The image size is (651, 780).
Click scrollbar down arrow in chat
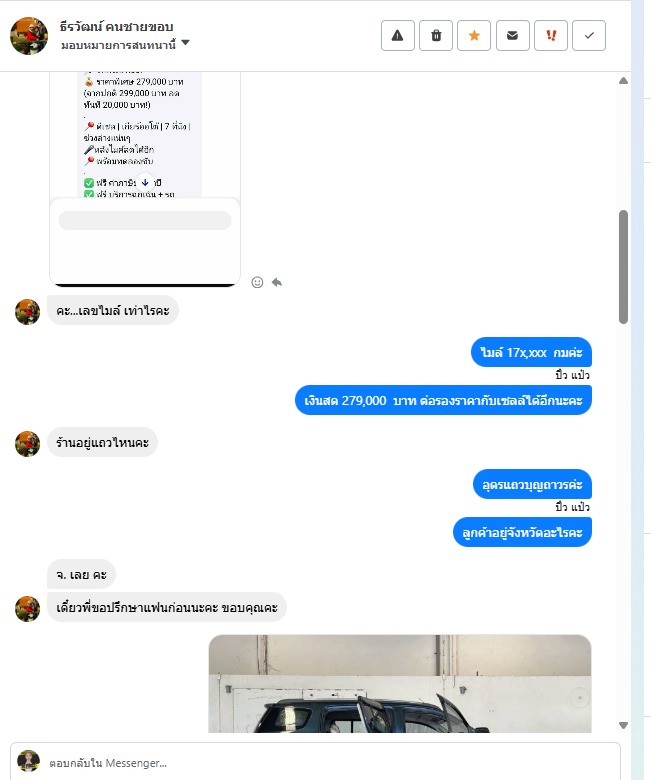click(x=623, y=725)
